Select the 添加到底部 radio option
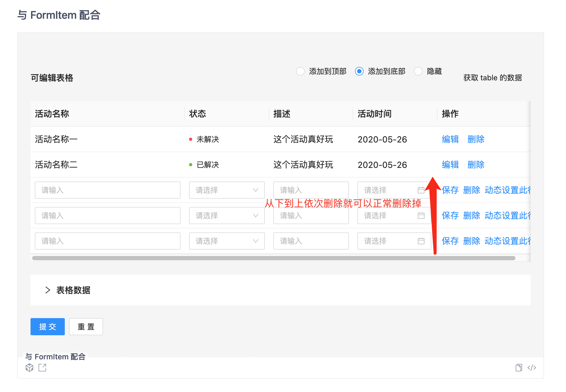The height and width of the screenshot is (392, 566). [359, 71]
